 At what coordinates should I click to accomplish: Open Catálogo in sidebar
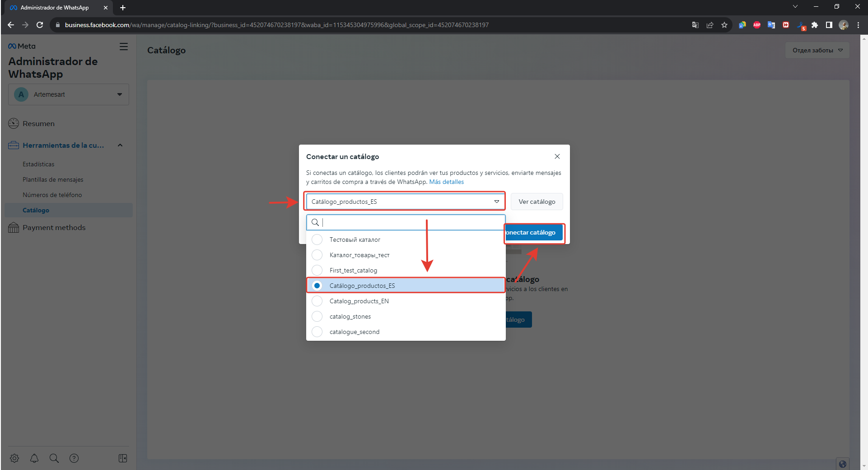[69, 210]
